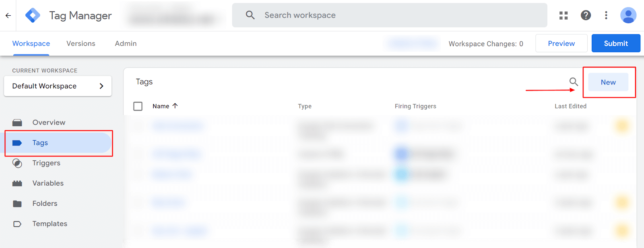Expand the Default Workspace chevron
Screen dimensions: 644x248
(x=101, y=86)
